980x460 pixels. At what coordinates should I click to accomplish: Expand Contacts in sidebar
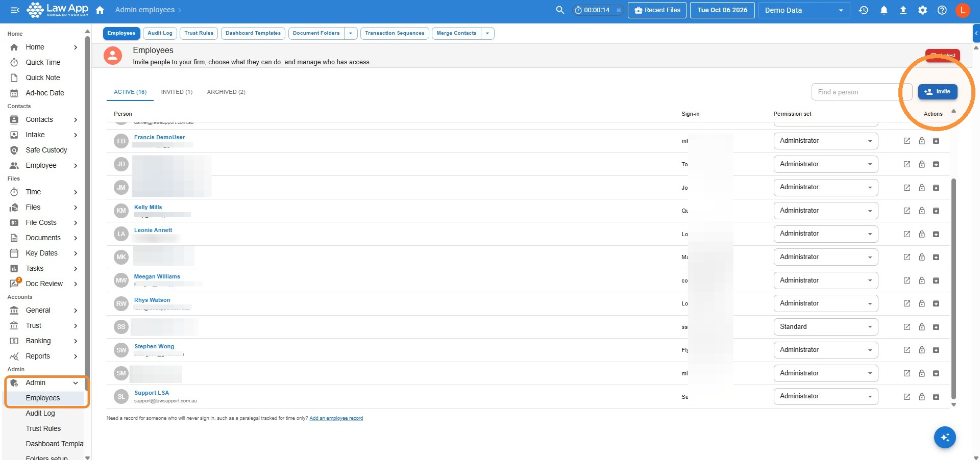click(x=76, y=120)
